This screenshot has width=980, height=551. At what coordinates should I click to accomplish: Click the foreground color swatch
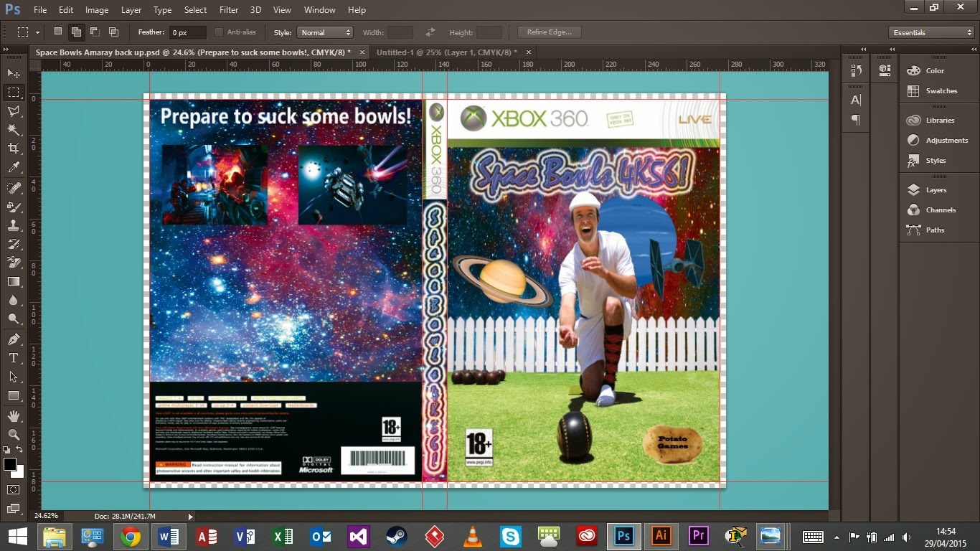click(x=9, y=463)
